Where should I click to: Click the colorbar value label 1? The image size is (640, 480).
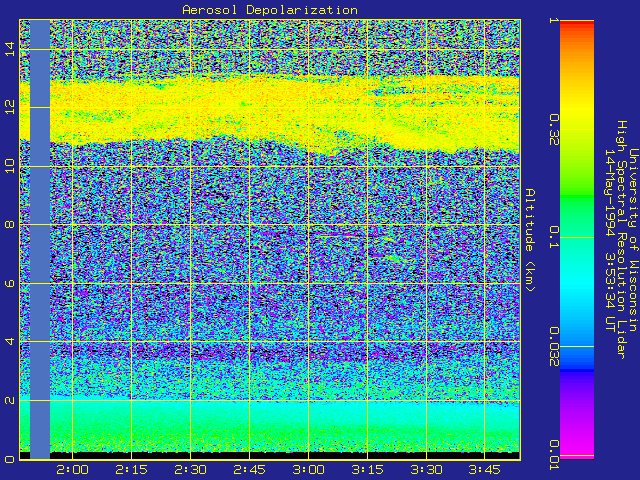(x=553, y=20)
